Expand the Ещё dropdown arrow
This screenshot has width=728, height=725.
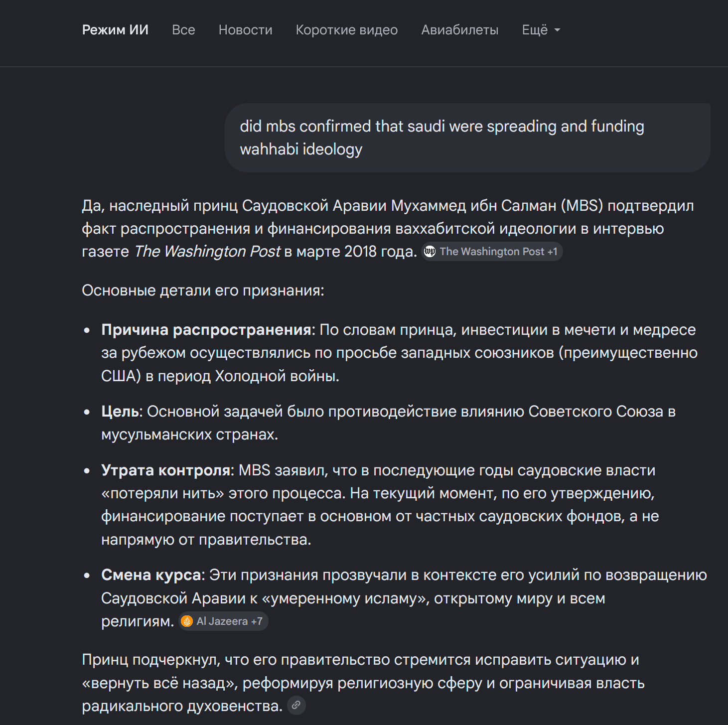[557, 30]
